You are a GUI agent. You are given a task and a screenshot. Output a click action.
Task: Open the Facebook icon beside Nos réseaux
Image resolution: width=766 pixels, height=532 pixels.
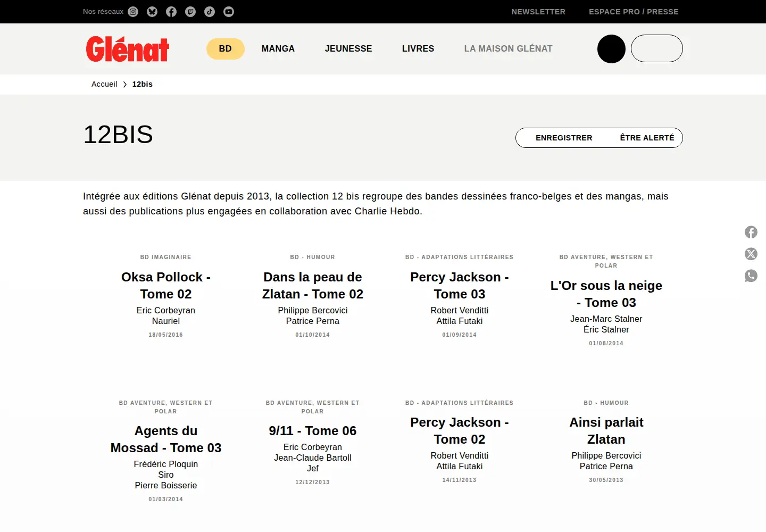[171, 12]
